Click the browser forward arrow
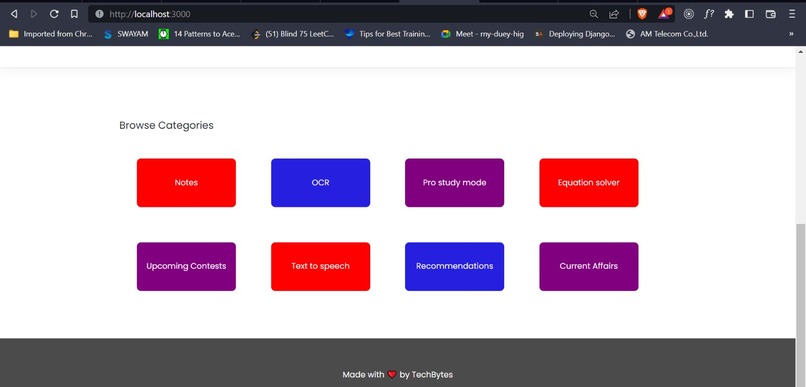806x387 pixels. [34, 14]
